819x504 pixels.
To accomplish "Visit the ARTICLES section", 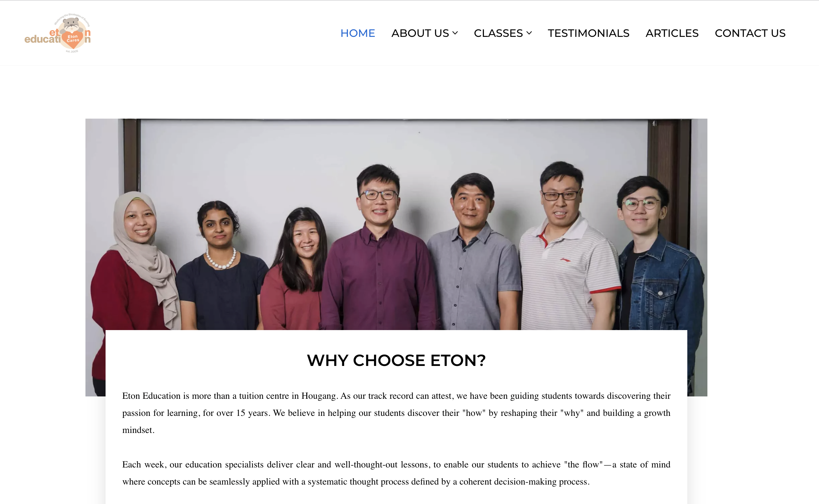I will click(672, 33).
